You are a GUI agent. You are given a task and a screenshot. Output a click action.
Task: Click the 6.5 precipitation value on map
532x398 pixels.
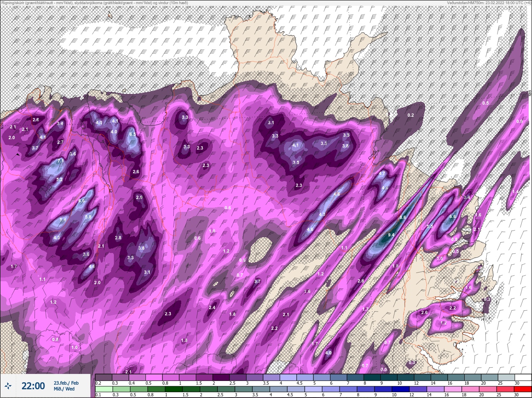click(133, 135)
